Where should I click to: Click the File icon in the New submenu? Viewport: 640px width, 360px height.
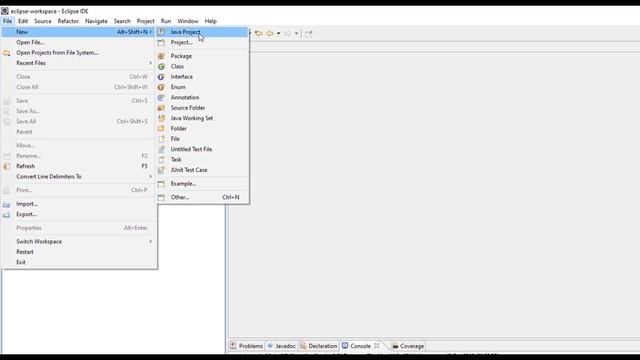[161, 139]
